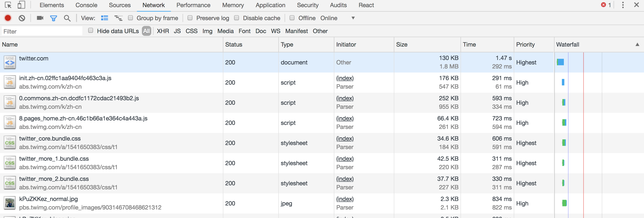Toggle the filter funnel icon

click(x=53, y=18)
